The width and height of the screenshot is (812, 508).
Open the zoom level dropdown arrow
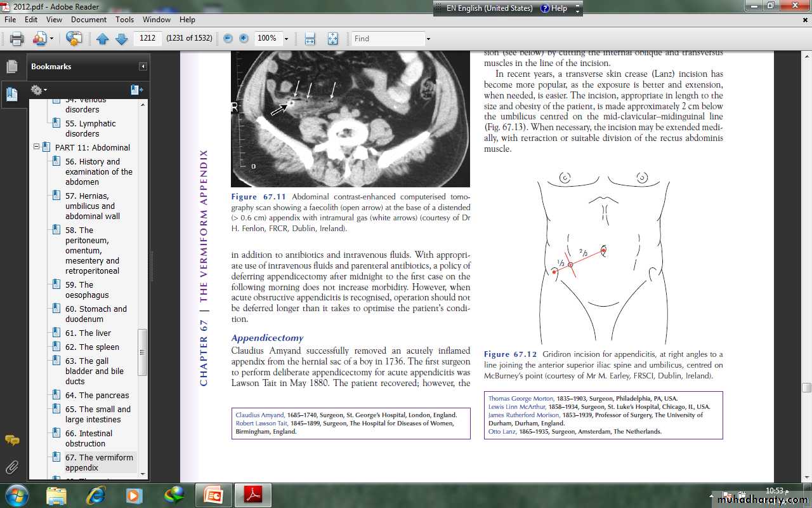286,39
